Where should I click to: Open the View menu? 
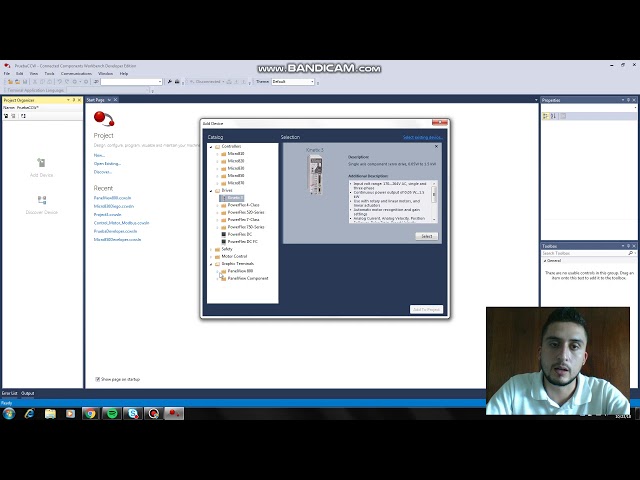(x=34, y=73)
